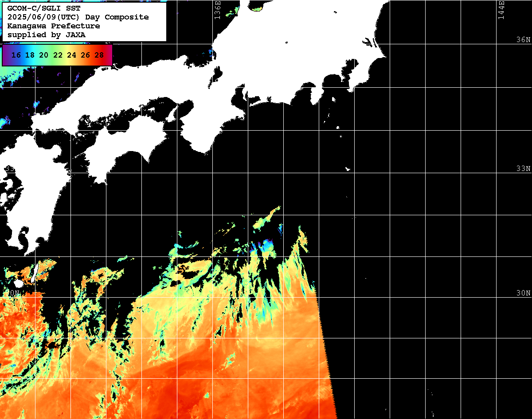
Task: Click the "GCOM-C/SGLI SST" title text
Action: (44, 8)
